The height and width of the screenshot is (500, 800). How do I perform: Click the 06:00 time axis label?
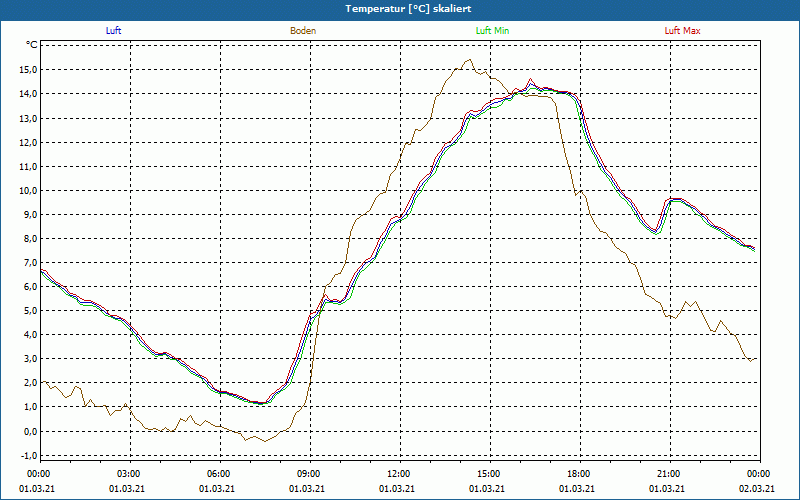coord(217,474)
